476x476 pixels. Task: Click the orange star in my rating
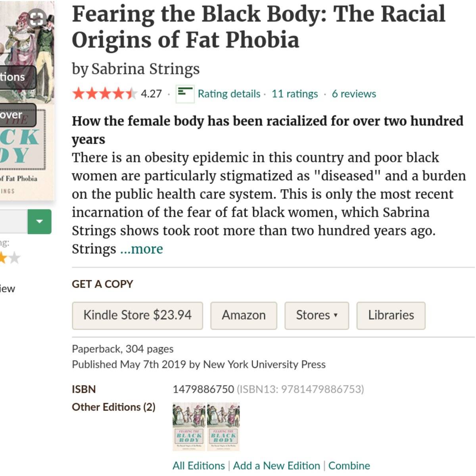pos(3,258)
